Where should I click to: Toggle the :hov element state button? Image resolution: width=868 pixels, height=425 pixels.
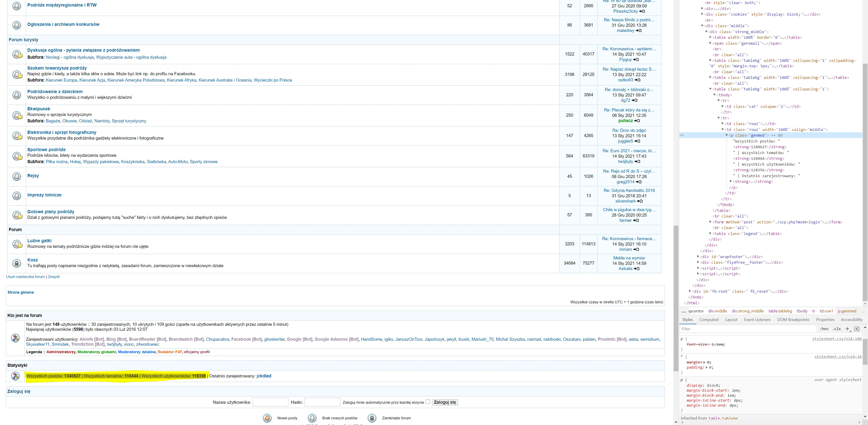[x=824, y=329]
